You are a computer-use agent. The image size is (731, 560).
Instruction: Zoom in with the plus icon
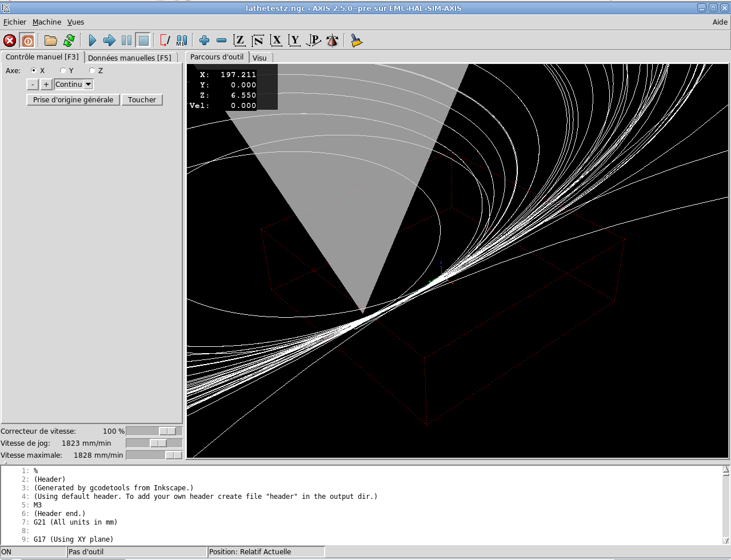point(204,41)
